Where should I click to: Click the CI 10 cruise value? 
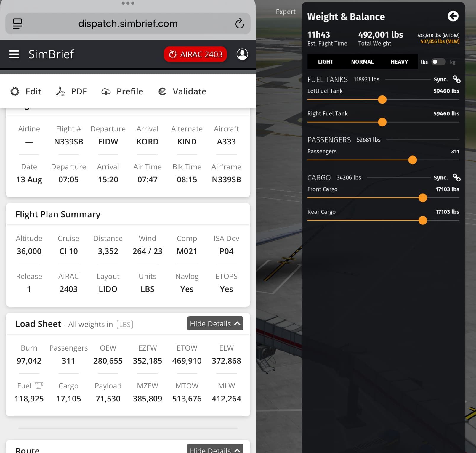pos(68,251)
